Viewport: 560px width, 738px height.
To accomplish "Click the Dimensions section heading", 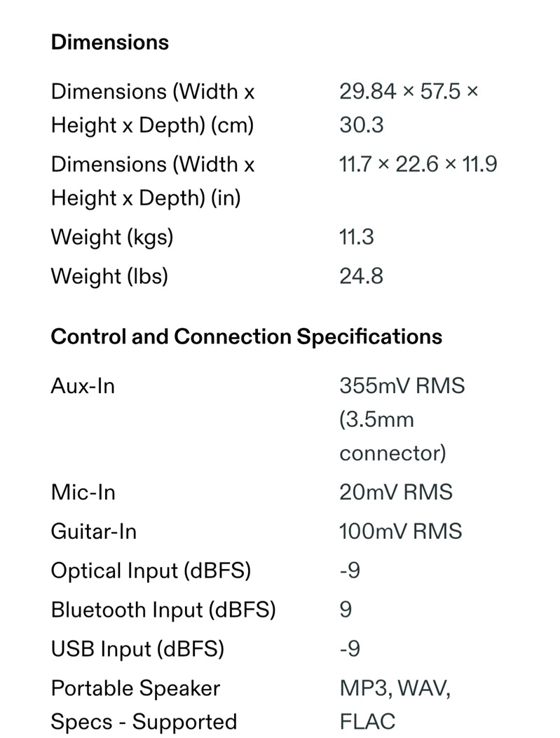I will pos(109,42).
